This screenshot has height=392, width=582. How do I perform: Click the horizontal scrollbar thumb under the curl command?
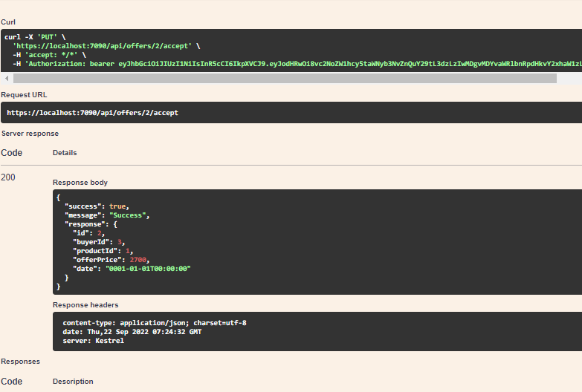[x=285, y=78]
